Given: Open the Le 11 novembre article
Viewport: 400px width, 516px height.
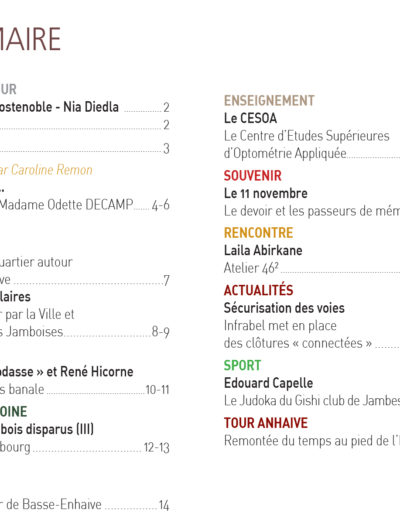Looking at the screenshot, I should 266,193.
